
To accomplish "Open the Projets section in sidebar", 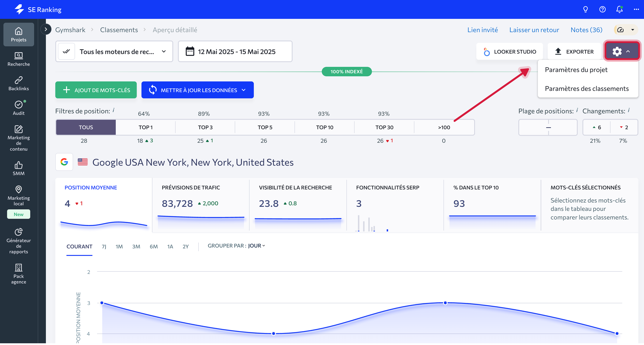I will point(18,34).
